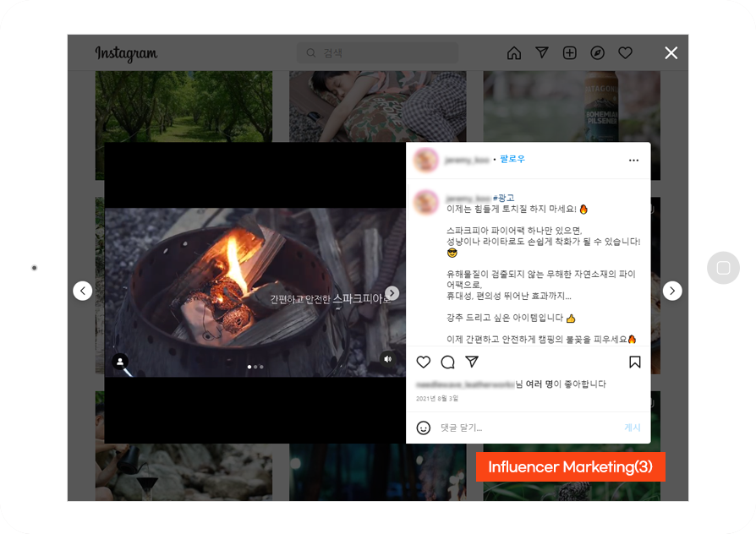The image size is (756, 534).
Task: Focus the 검색 search field
Action: [377, 53]
